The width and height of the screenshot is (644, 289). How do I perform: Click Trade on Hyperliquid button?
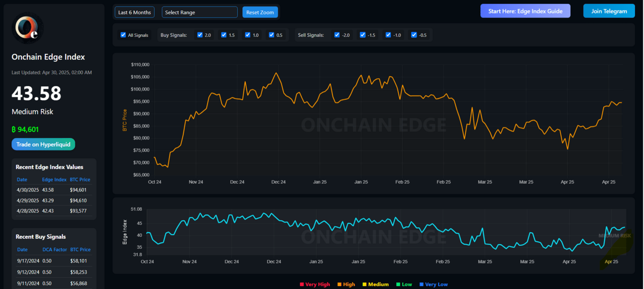click(x=43, y=144)
